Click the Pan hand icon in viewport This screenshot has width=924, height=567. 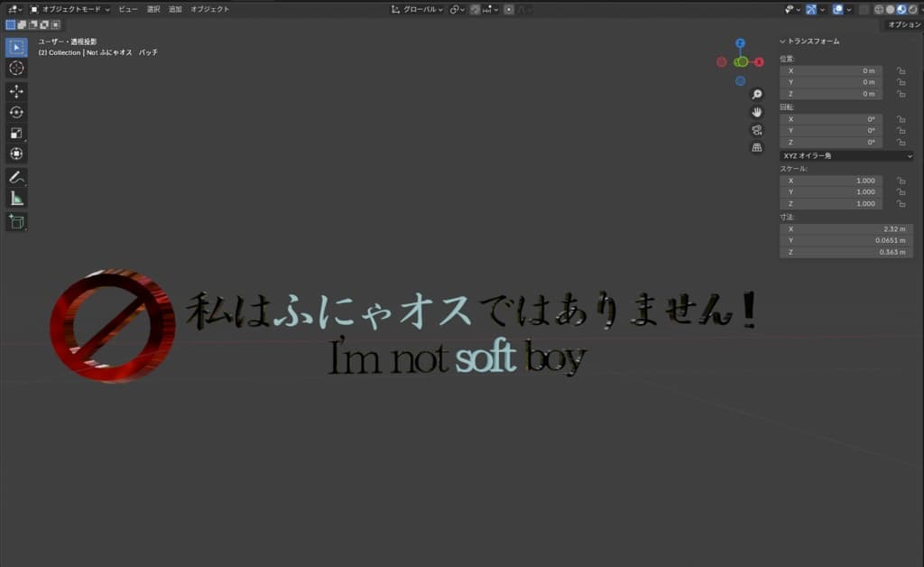click(x=757, y=111)
